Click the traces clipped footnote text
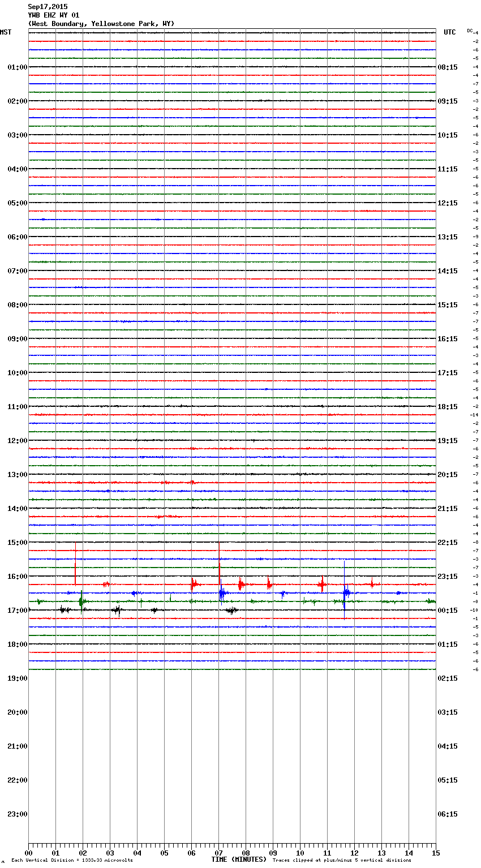The height and width of the screenshot is (868, 481). pos(342,861)
